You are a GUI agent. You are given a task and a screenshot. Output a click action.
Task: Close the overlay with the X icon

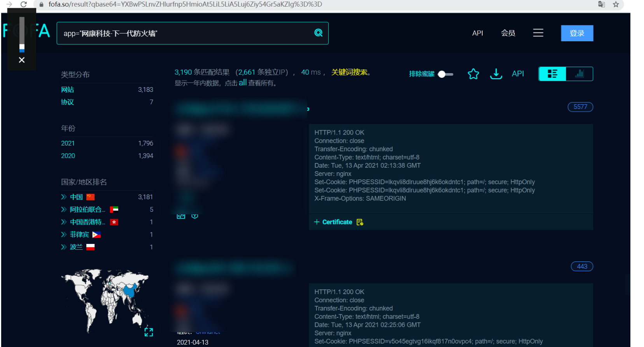[x=22, y=60]
